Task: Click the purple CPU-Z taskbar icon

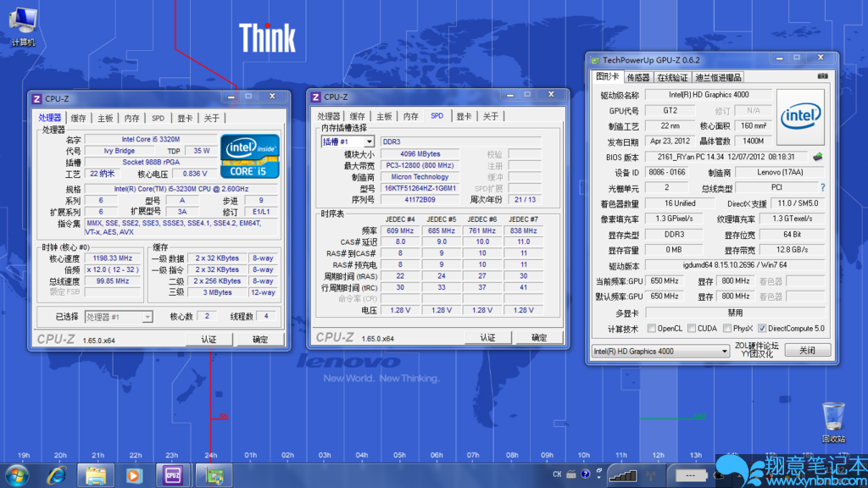Action: click(175, 474)
